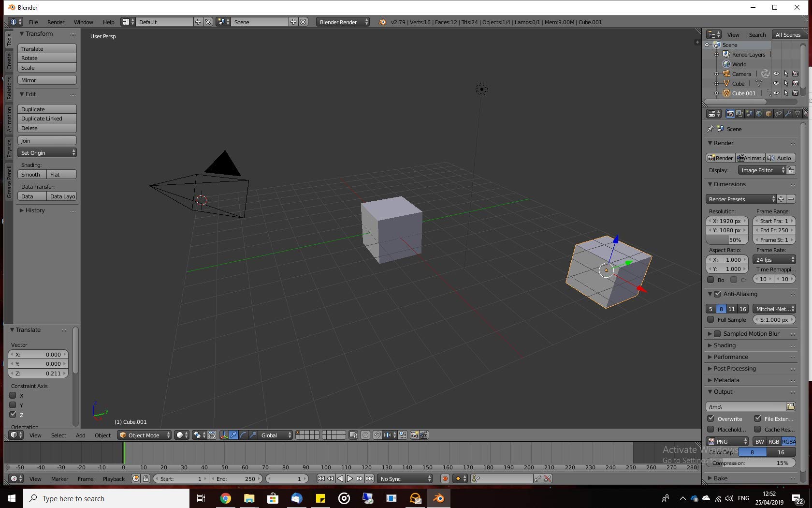Click the Blender icon on the taskbar
Viewport: 812px width, 508px height.
[438, 498]
